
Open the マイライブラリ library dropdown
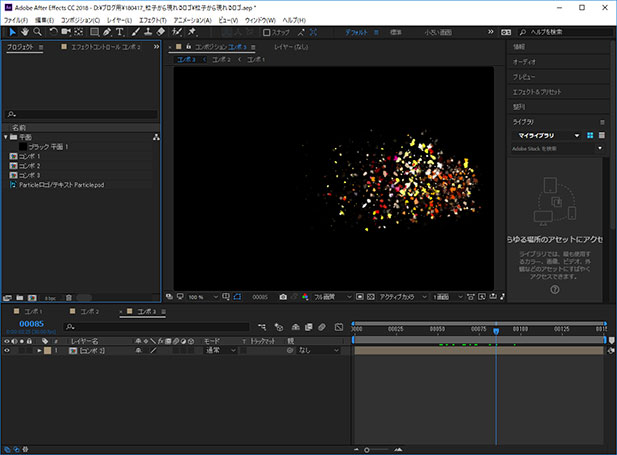coord(548,135)
